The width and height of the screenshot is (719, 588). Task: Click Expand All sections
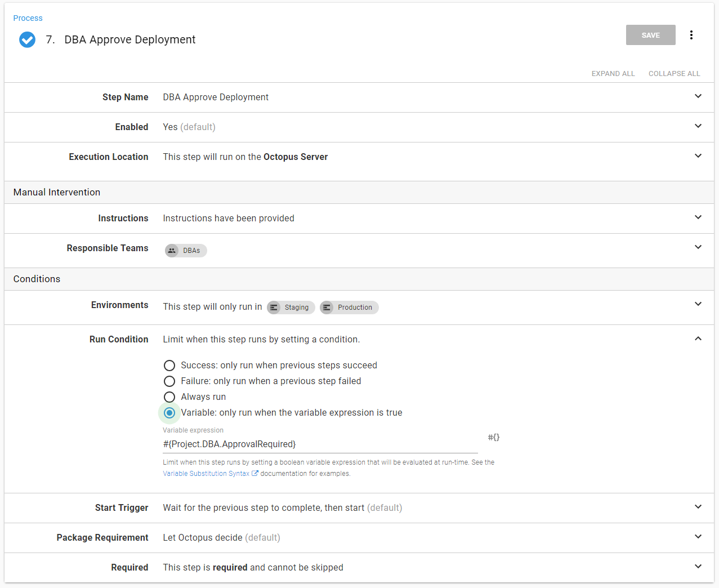[x=613, y=74]
